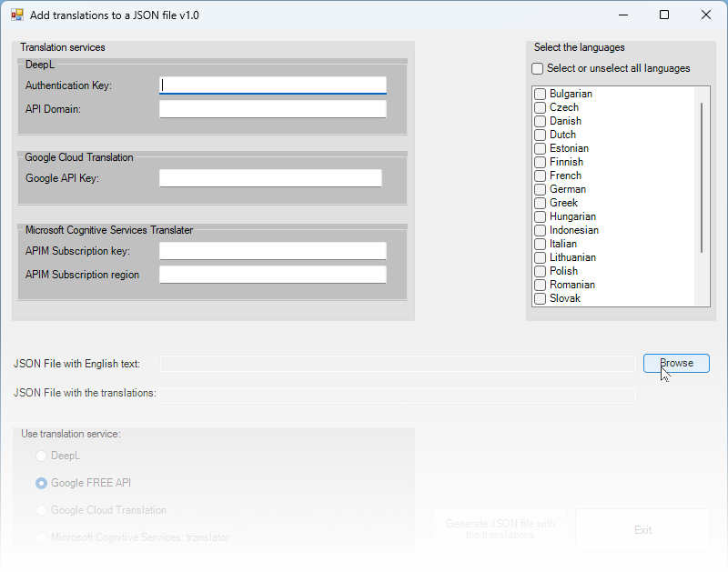Check the Italian language option
728x572 pixels.
pos(541,245)
